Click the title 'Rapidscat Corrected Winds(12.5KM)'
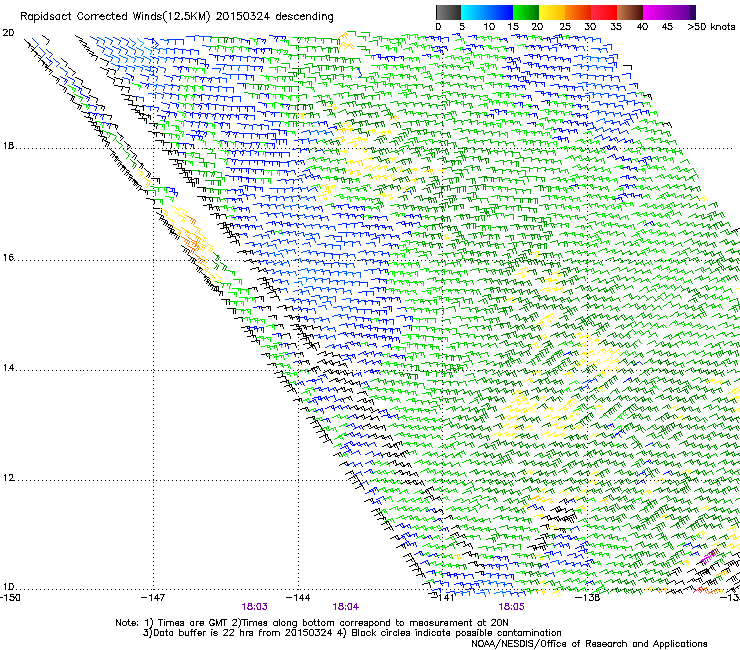Viewport: 740px width, 650px height. coord(115,17)
